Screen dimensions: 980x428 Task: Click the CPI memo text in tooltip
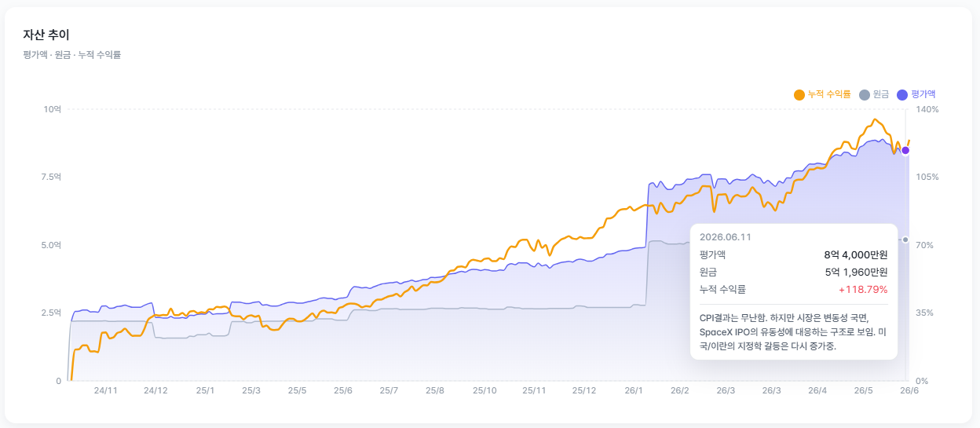click(x=794, y=331)
